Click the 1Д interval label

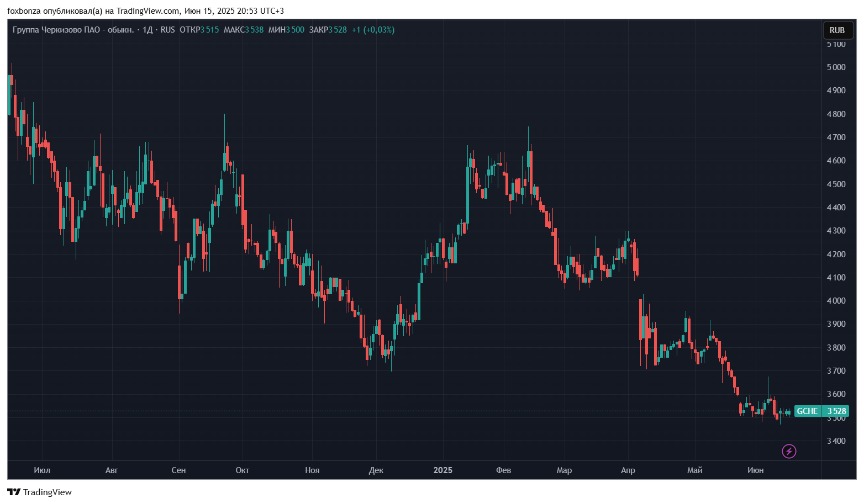pos(147,30)
